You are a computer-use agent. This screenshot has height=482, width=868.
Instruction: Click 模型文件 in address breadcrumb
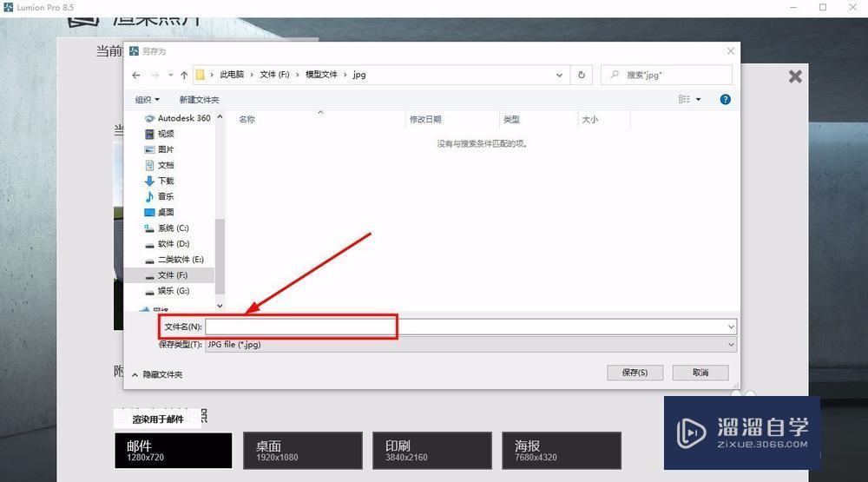click(321, 74)
